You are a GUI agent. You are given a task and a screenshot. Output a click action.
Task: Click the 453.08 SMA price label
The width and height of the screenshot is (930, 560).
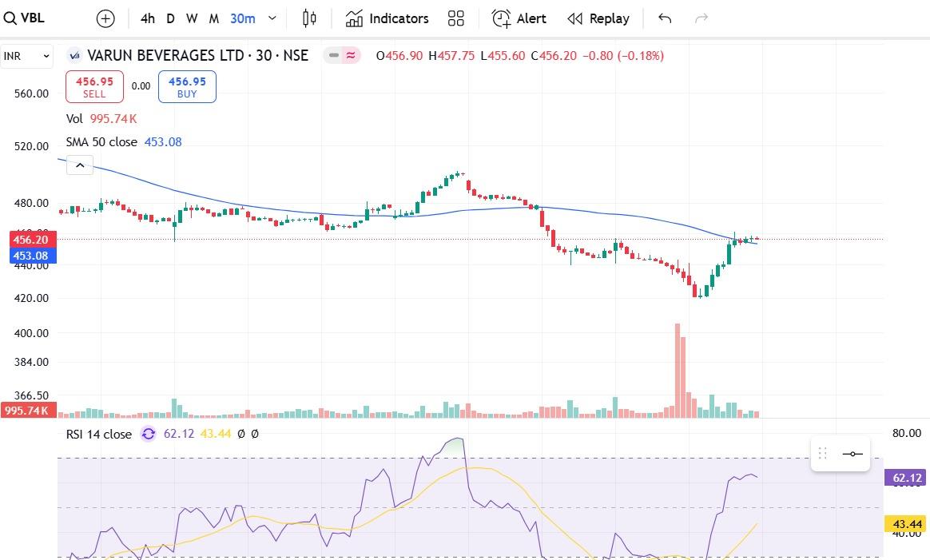[33, 256]
